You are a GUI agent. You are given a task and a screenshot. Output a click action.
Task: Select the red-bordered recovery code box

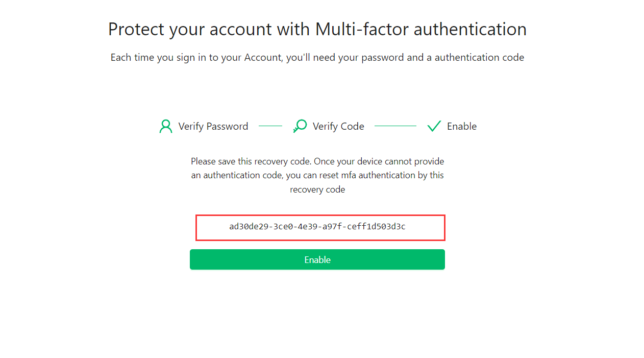(320, 227)
